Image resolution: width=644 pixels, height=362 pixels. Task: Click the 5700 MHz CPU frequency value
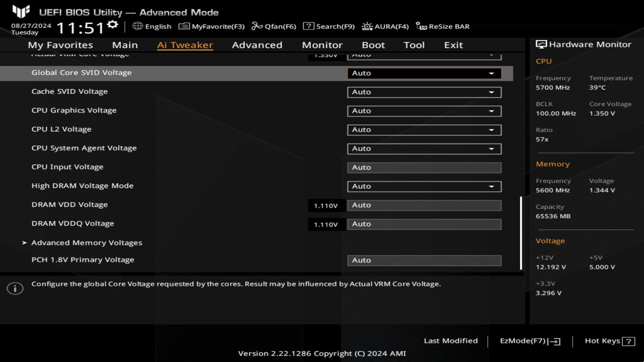(553, 87)
